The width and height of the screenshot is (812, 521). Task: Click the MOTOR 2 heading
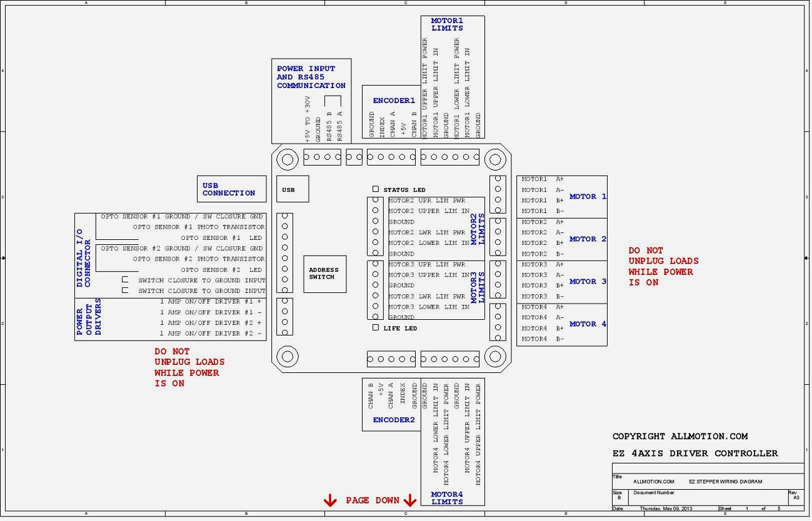click(588, 239)
